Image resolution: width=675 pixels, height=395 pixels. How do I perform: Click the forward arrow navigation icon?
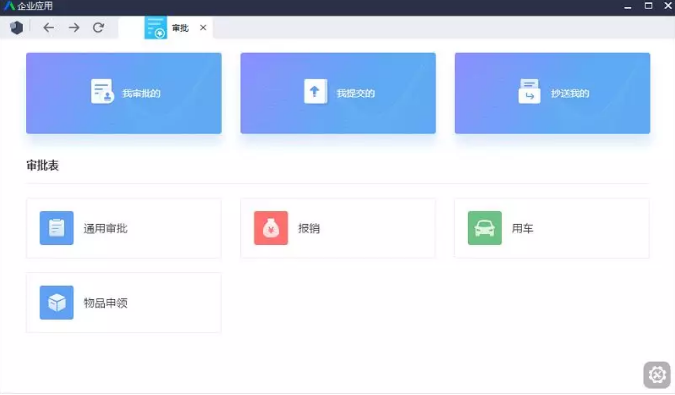coord(74,28)
